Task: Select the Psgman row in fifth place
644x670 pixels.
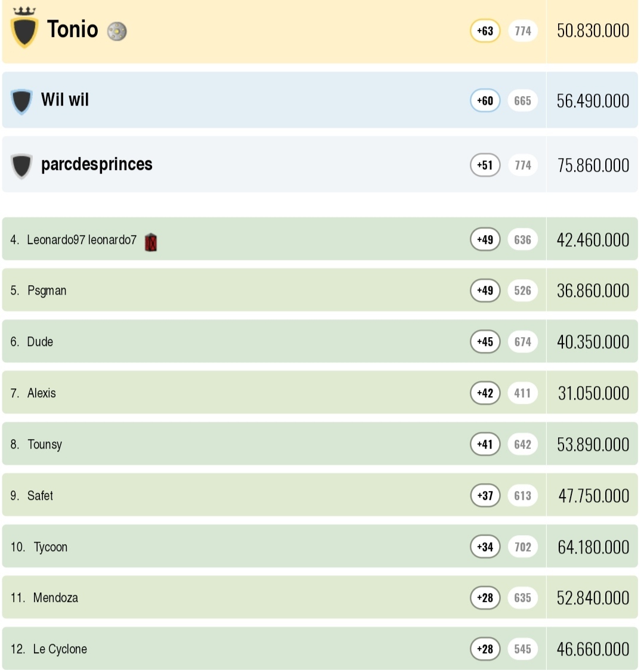Action: [47, 291]
